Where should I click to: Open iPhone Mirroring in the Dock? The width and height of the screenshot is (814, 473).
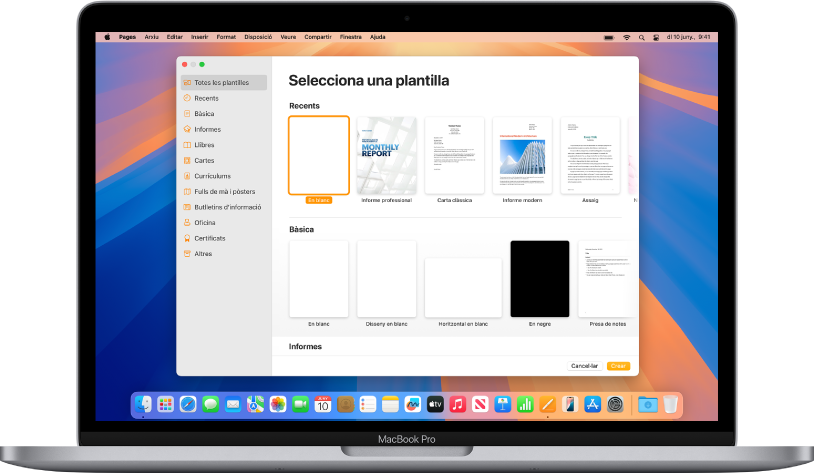tap(570, 404)
